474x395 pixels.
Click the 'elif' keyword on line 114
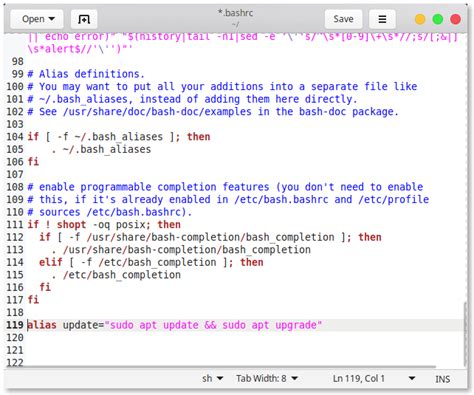[51, 262]
